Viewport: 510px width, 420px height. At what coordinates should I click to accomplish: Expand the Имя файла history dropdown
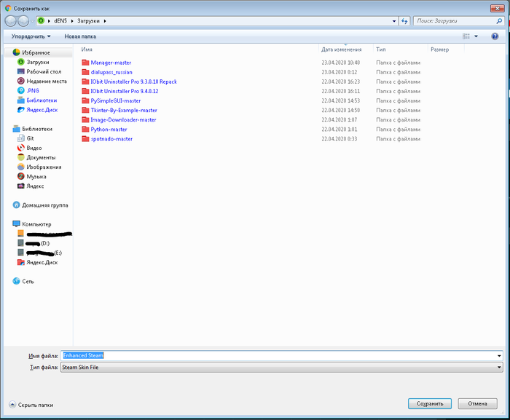pyautogui.click(x=499, y=355)
